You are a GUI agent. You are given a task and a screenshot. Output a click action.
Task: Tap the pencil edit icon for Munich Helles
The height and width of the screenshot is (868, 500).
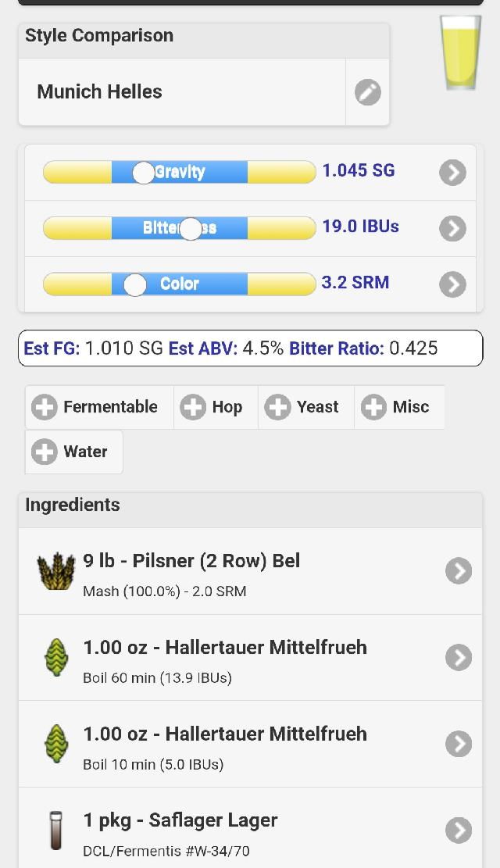367,92
